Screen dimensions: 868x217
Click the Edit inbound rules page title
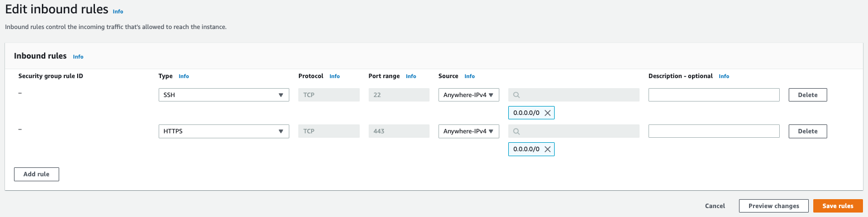click(x=56, y=10)
